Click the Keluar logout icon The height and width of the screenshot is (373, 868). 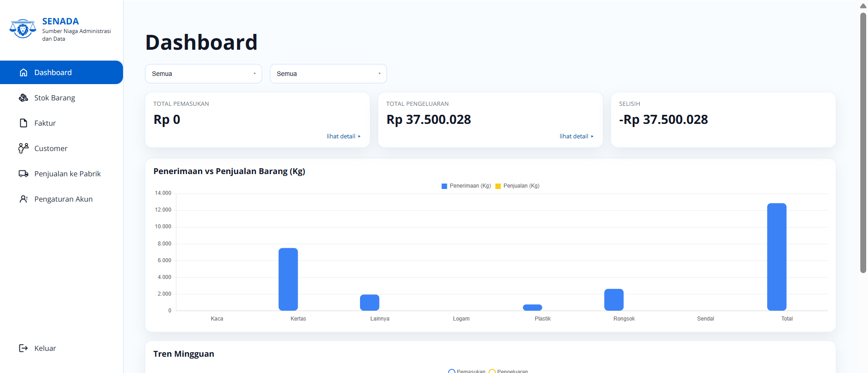click(24, 348)
